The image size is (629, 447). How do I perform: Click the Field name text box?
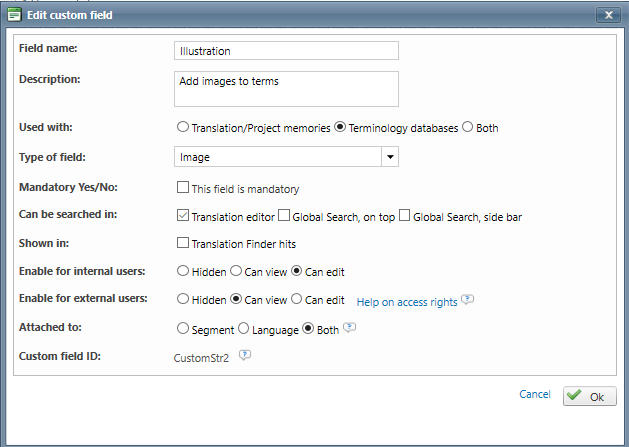tap(286, 50)
